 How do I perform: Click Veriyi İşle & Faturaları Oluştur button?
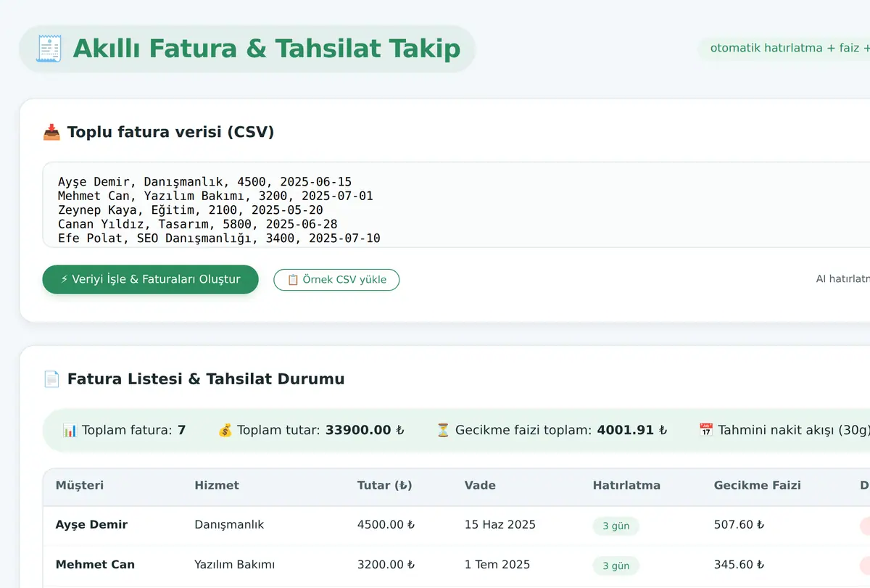coord(151,279)
